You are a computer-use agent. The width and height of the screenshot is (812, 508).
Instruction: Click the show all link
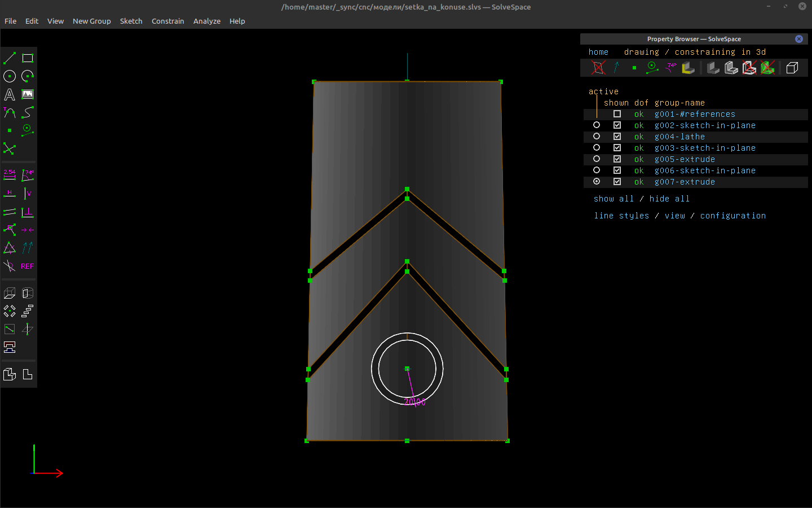pyautogui.click(x=614, y=199)
